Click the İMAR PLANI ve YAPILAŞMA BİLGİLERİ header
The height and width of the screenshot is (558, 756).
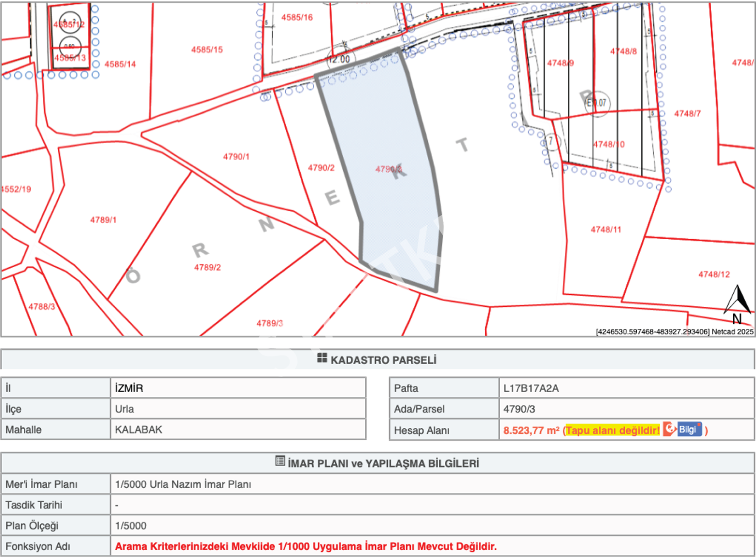coord(383,463)
